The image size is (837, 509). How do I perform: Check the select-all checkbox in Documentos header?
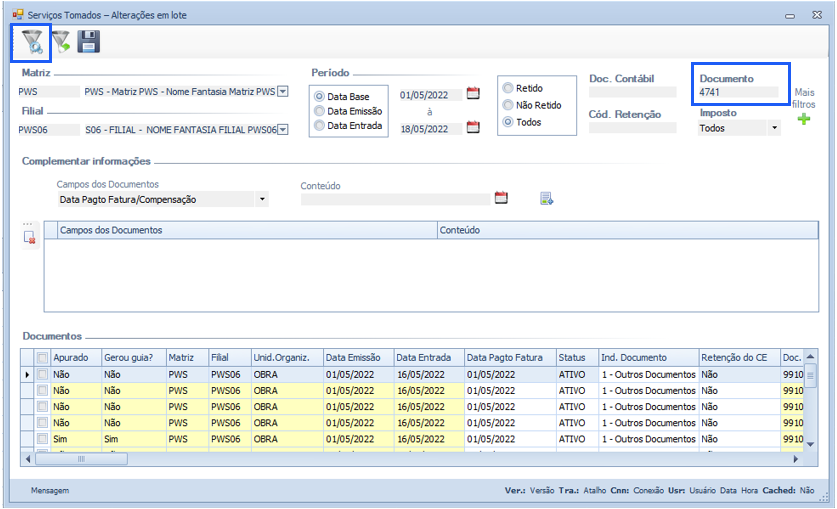pos(41,357)
